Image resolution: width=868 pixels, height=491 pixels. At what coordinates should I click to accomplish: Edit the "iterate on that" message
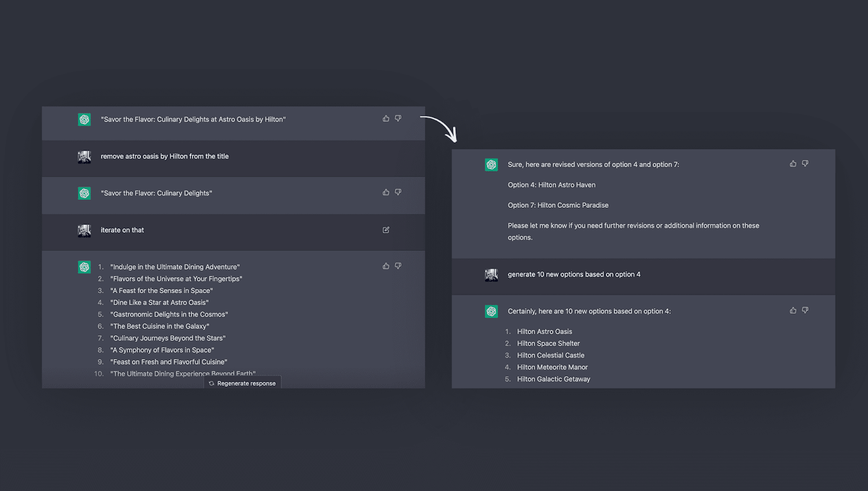point(386,230)
